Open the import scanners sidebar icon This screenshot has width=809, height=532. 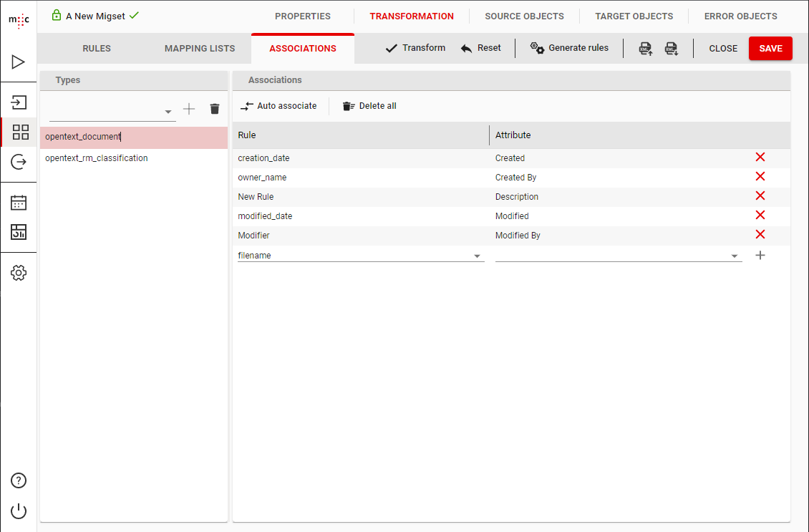pos(19,102)
